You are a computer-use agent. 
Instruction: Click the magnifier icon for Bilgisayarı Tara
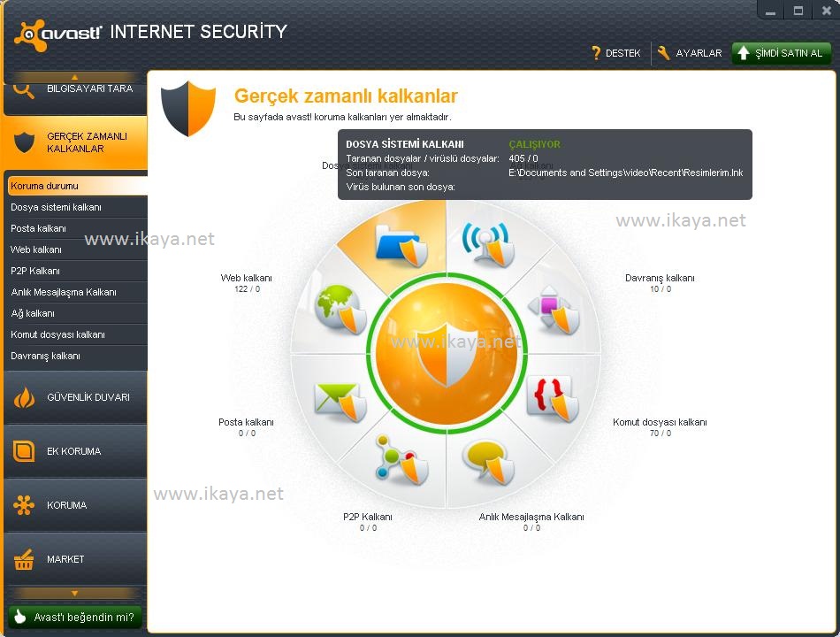coord(24,90)
